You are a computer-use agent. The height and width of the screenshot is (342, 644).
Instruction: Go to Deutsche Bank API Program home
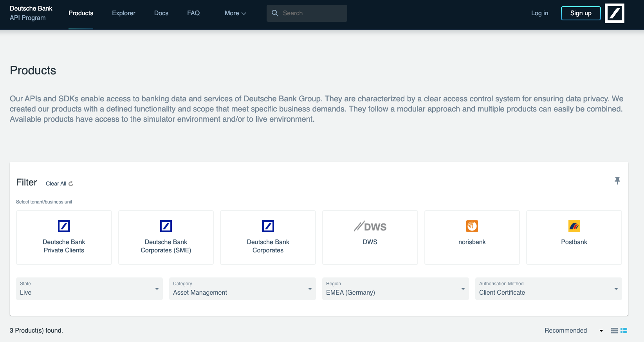pyautogui.click(x=31, y=13)
